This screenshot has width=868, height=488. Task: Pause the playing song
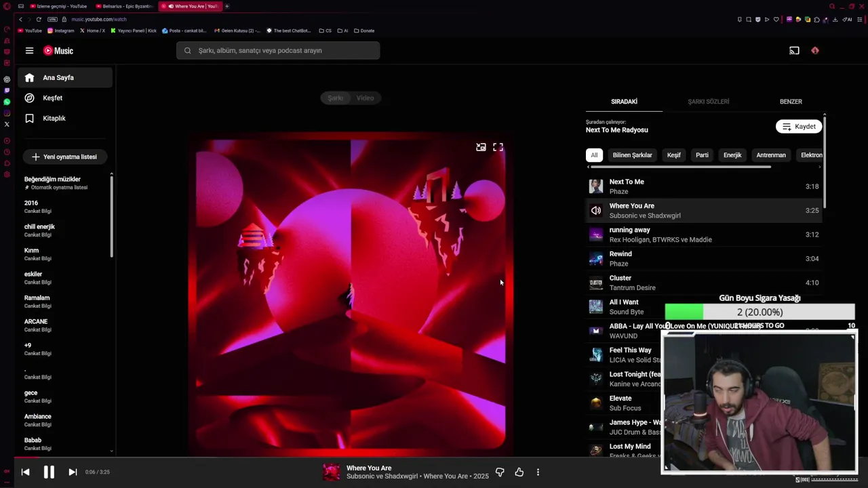[49, 472]
